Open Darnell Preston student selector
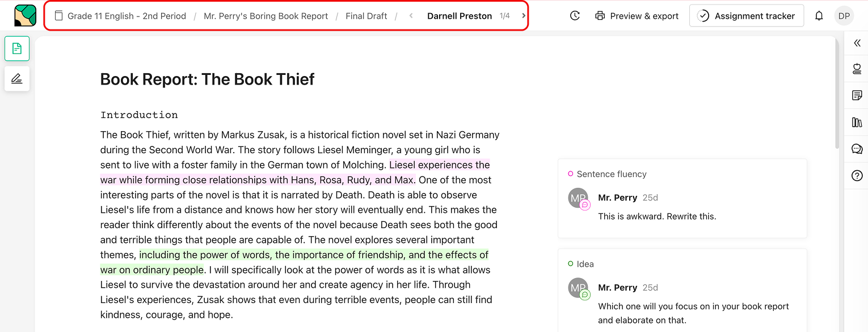 (460, 16)
